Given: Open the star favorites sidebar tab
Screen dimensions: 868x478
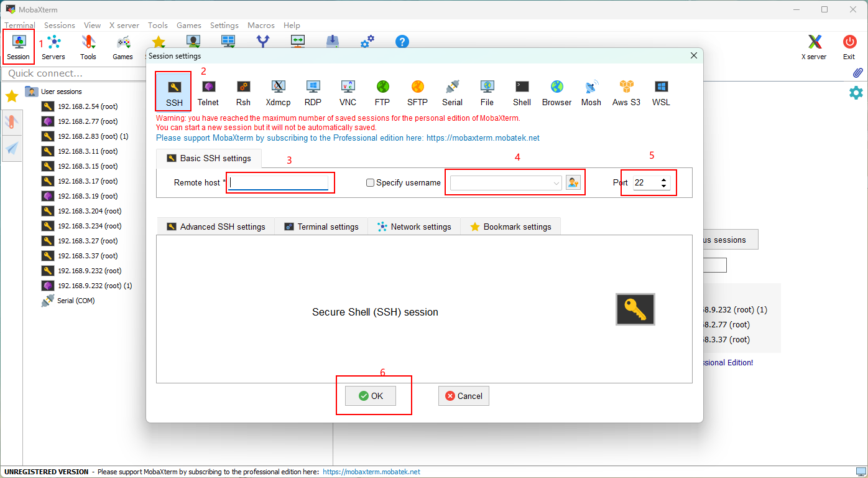Looking at the screenshot, I should point(12,96).
